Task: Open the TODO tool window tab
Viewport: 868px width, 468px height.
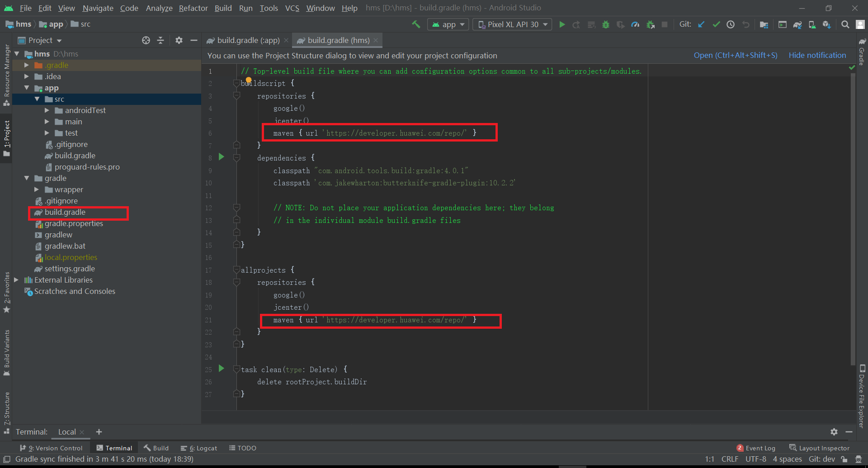Action: click(x=243, y=448)
